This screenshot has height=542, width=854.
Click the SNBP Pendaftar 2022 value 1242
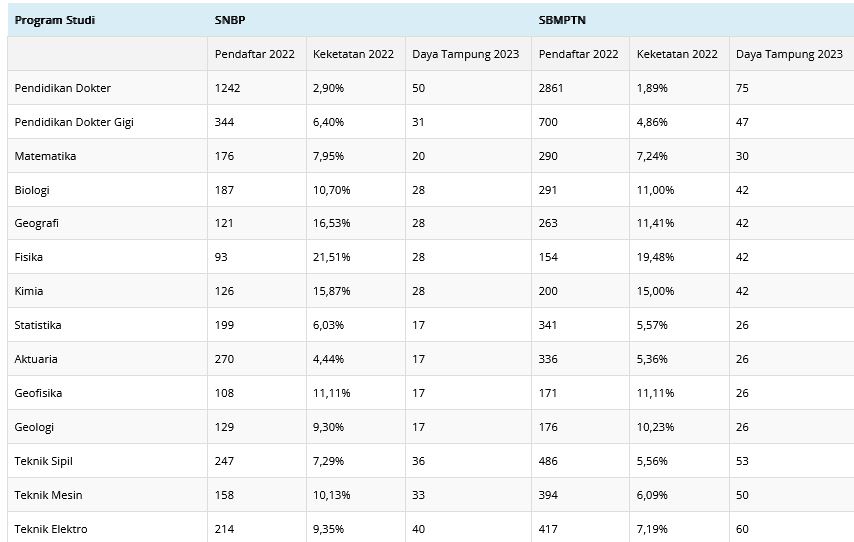pos(257,88)
